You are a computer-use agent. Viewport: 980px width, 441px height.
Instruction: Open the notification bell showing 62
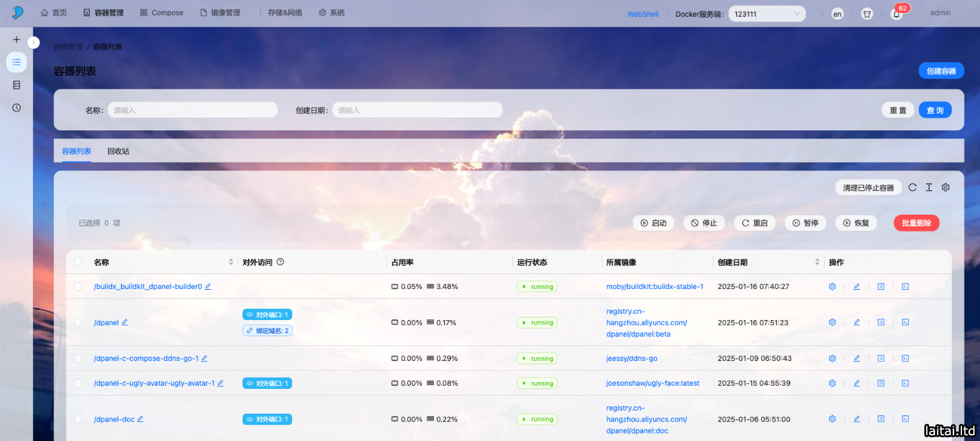896,14
